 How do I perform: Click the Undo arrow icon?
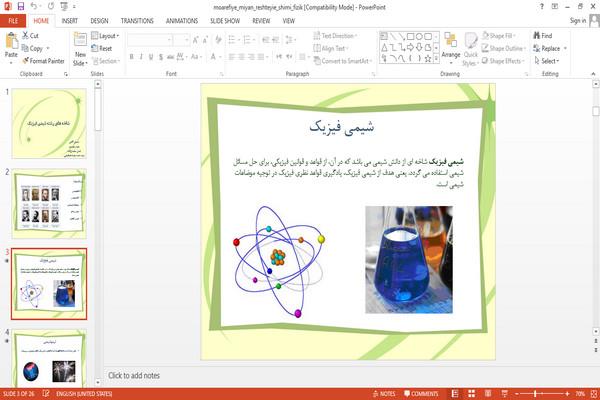[x=34, y=7]
